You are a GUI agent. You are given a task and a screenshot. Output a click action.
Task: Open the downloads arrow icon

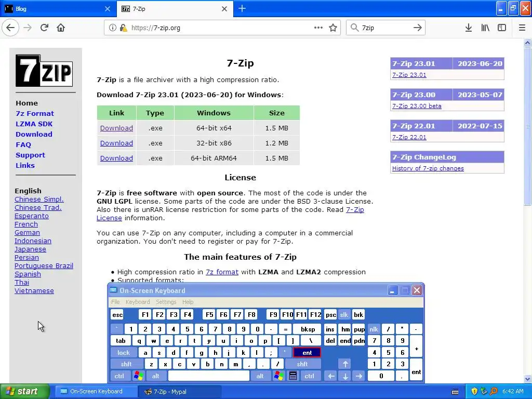click(x=469, y=28)
